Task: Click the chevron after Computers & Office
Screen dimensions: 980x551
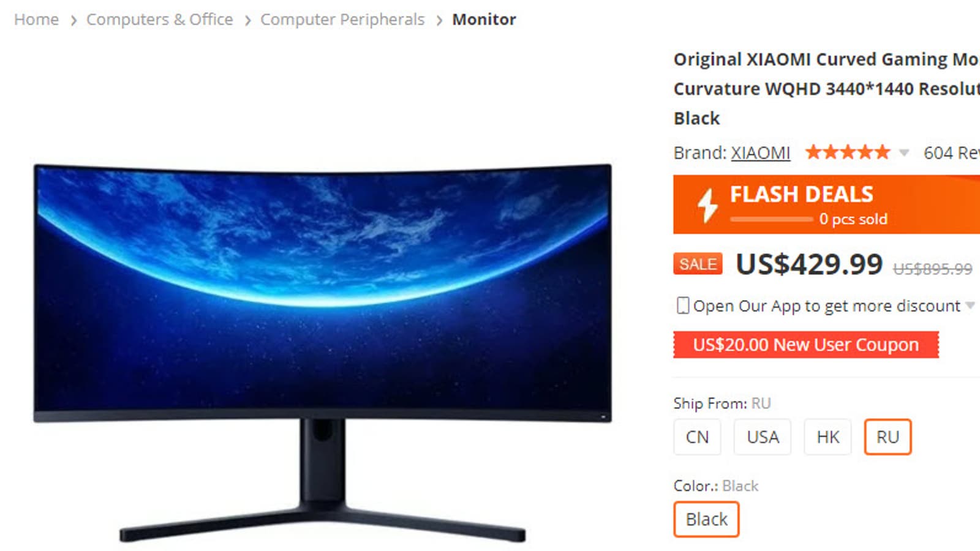Action: click(247, 21)
